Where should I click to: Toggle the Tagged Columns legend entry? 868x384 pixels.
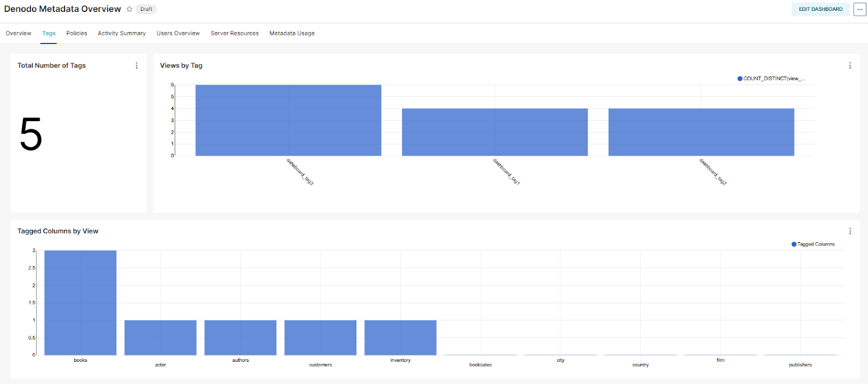tap(813, 244)
